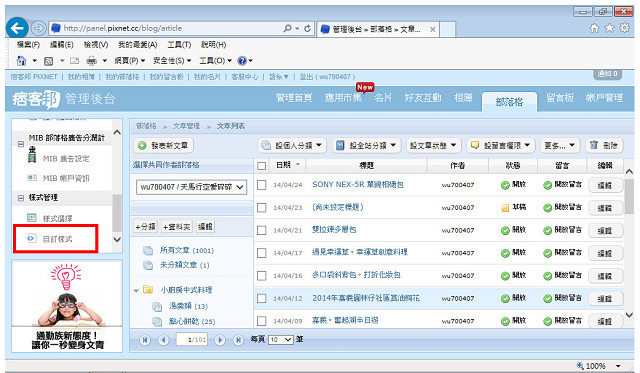Click the green status icon for SONY NEX-5R row

tap(505, 185)
